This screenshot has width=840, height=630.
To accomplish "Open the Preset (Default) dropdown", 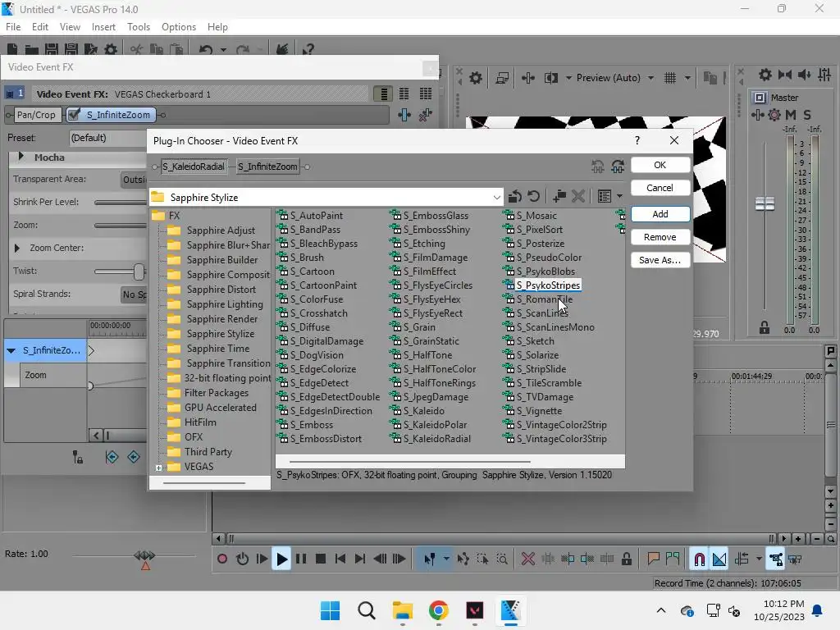I will point(109,138).
